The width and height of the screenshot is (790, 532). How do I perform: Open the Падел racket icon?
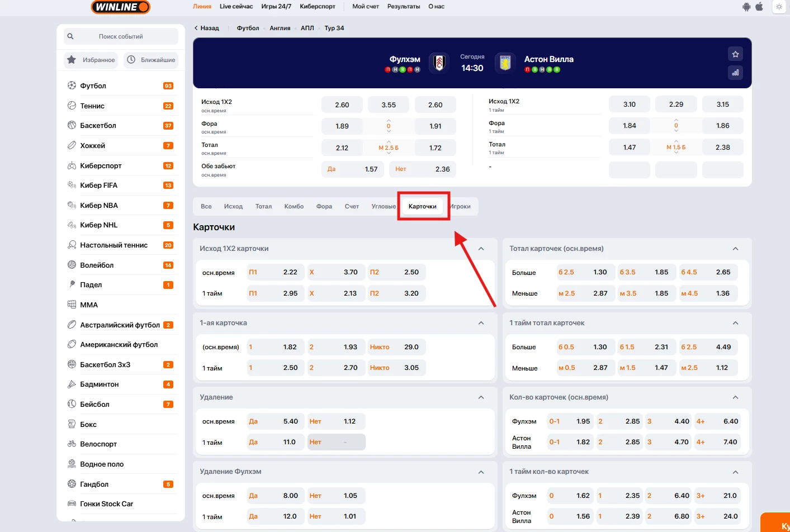click(72, 284)
